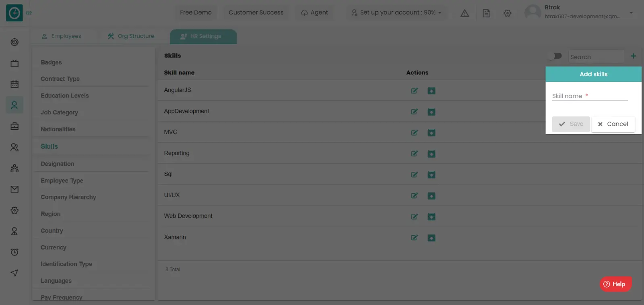Archive the Web Development skill
This screenshot has width=644, height=305.
tap(431, 217)
